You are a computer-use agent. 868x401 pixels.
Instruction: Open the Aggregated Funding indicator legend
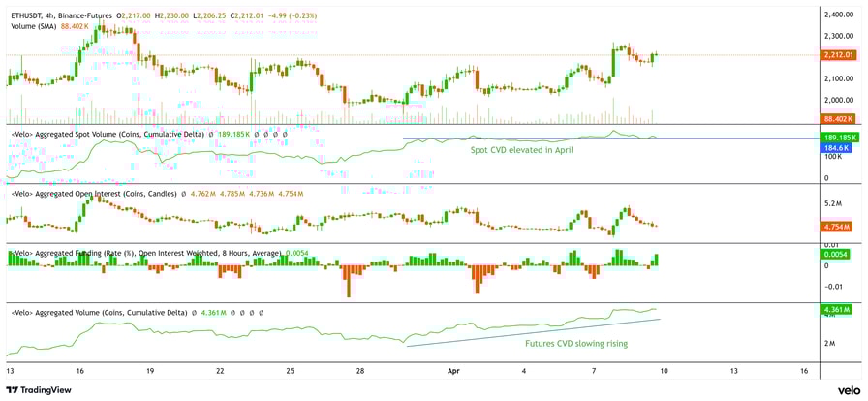tap(145, 253)
